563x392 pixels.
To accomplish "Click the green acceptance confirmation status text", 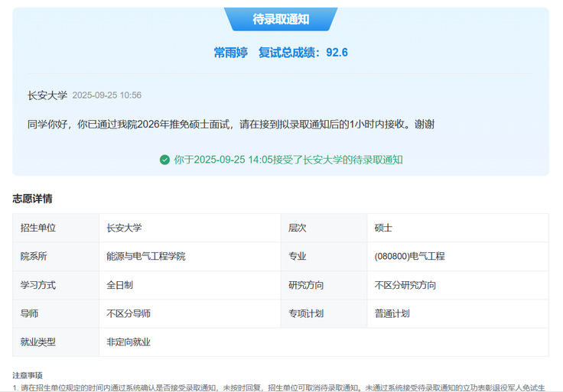I will (x=288, y=160).
